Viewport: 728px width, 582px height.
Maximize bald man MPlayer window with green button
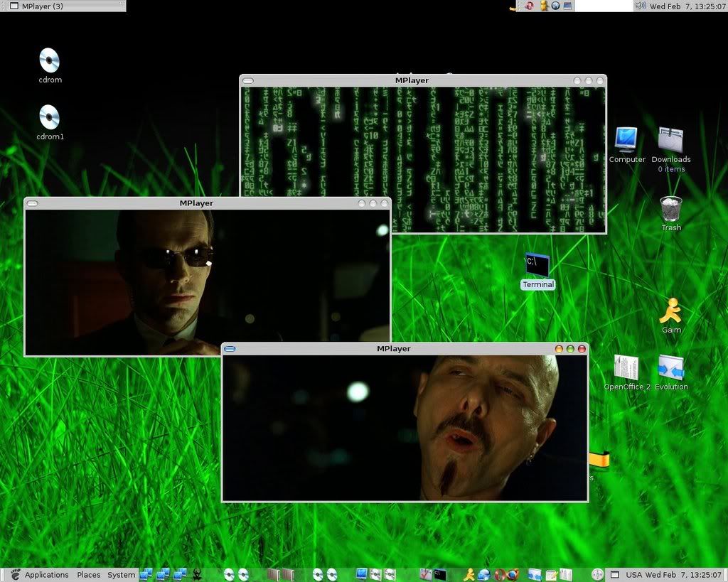pos(570,349)
